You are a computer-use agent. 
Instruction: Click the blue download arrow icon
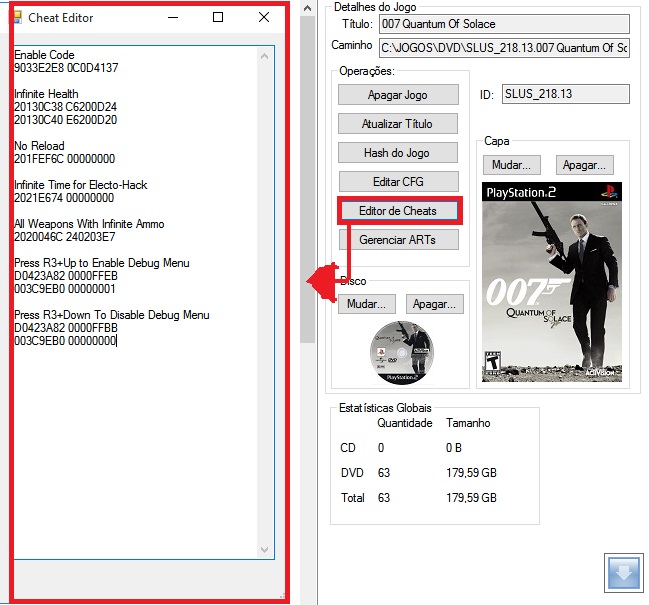(x=626, y=574)
